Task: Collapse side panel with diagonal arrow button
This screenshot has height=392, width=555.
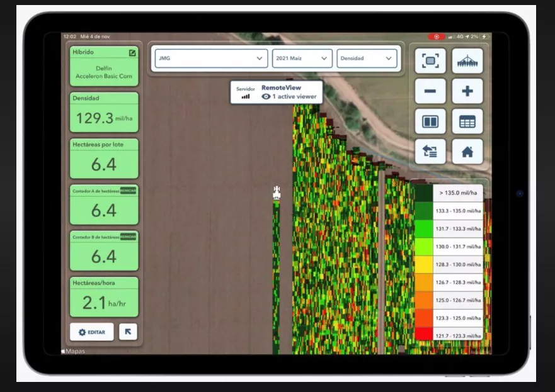Action: [128, 332]
